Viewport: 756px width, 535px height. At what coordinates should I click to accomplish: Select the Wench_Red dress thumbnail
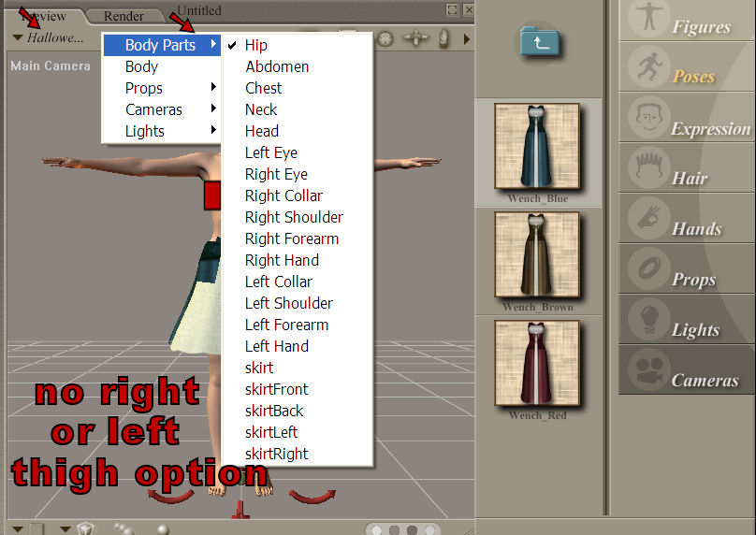pos(537,363)
